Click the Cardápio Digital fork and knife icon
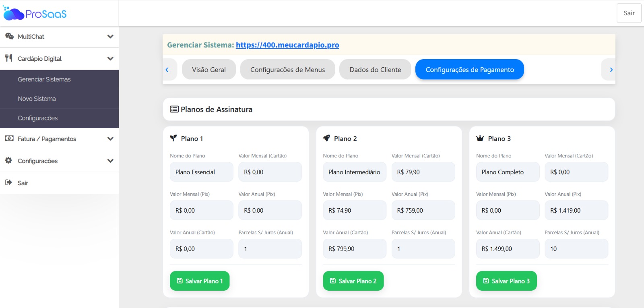The image size is (644, 308). (x=9, y=58)
